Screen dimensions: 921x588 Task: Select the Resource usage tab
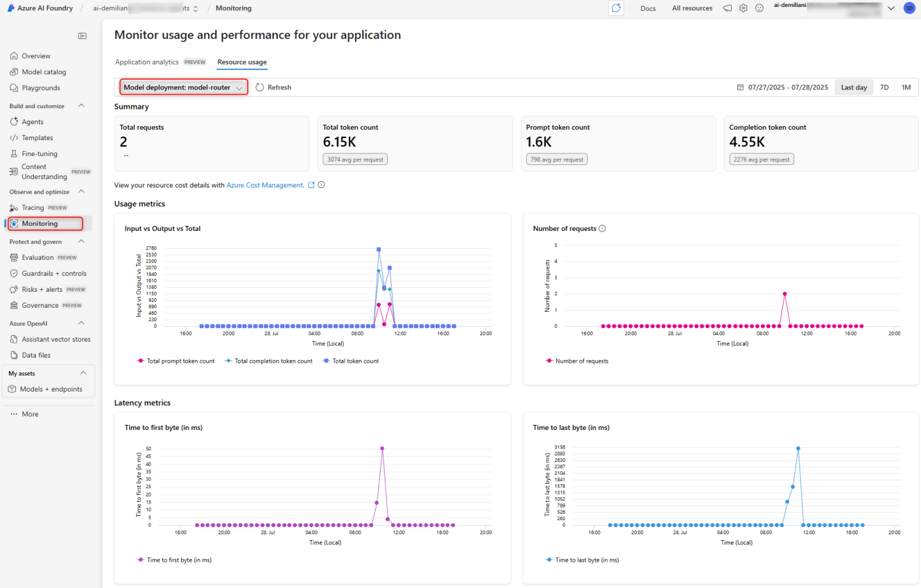click(242, 62)
